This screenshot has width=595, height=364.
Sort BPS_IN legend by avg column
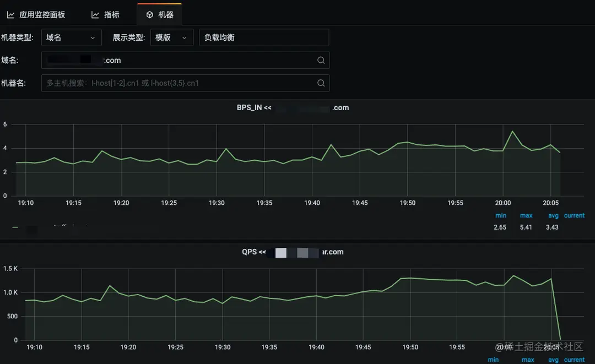click(553, 215)
